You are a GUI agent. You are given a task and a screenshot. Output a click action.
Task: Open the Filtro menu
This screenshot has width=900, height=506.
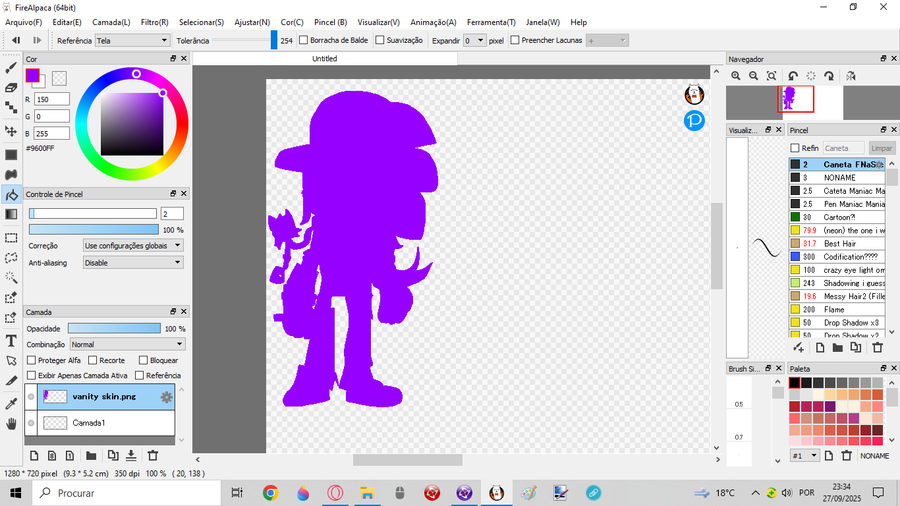click(x=154, y=22)
